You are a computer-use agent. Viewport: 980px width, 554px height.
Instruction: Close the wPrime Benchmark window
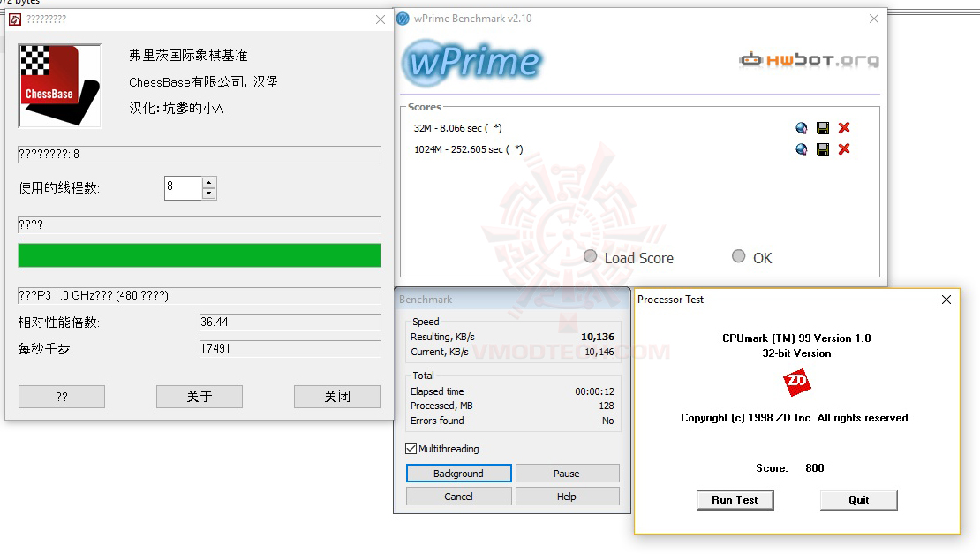(x=874, y=19)
